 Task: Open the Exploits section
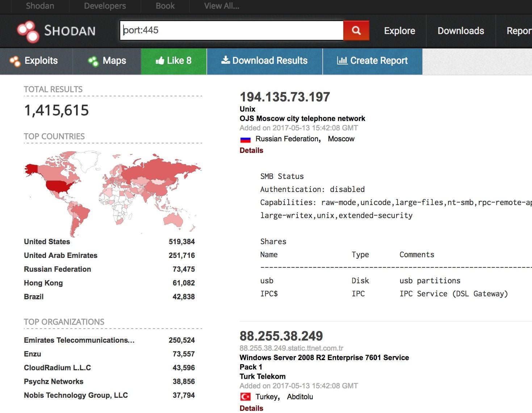coord(36,61)
